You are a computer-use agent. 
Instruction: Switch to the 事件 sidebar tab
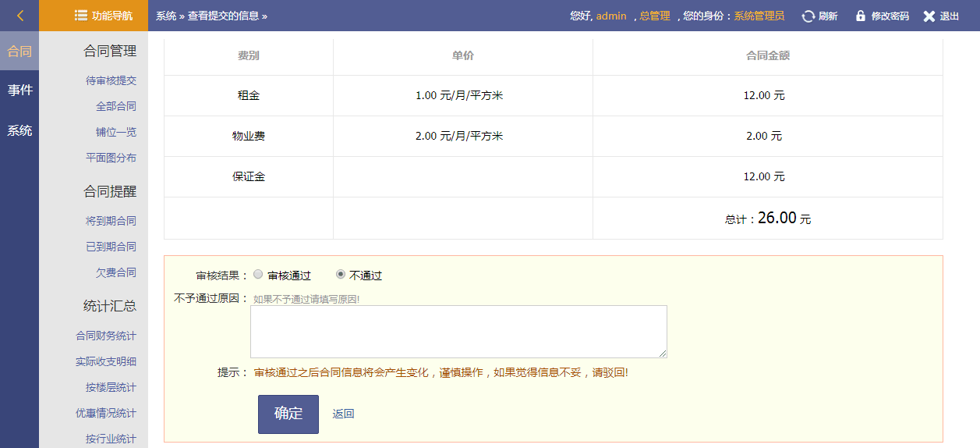click(19, 91)
